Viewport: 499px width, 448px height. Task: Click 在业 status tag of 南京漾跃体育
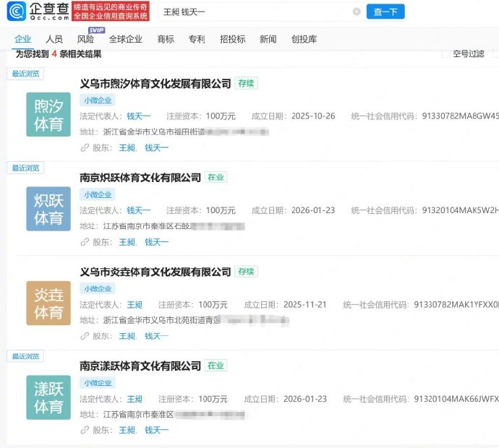point(216,366)
